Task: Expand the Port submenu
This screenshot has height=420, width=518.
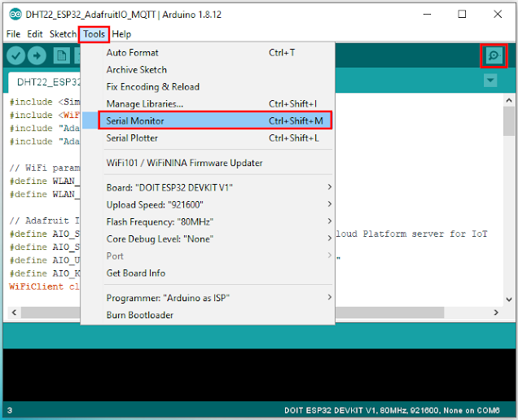Action: click(x=209, y=256)
